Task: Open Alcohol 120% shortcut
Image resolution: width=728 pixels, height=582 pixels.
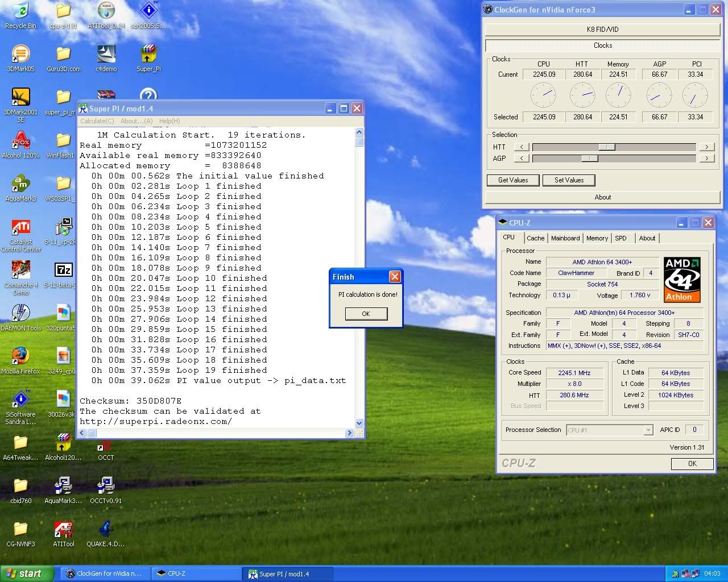Action: pyautogui.click(x=20, y=145)
